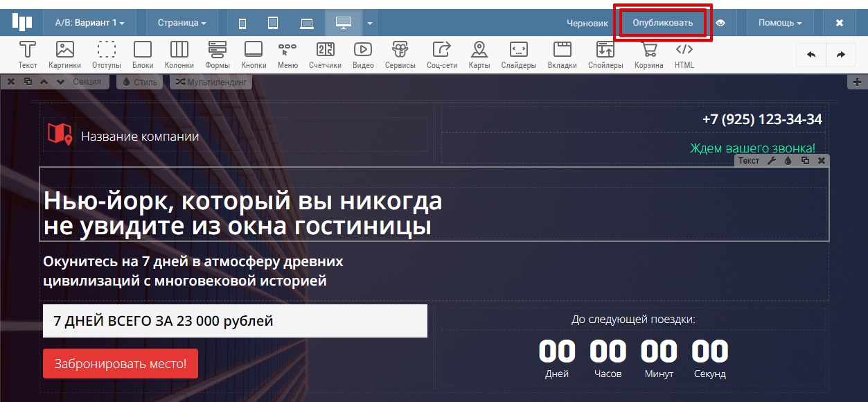Click the Опубликовать publish button
868x402 pixels.
click(x=662, y=23)
